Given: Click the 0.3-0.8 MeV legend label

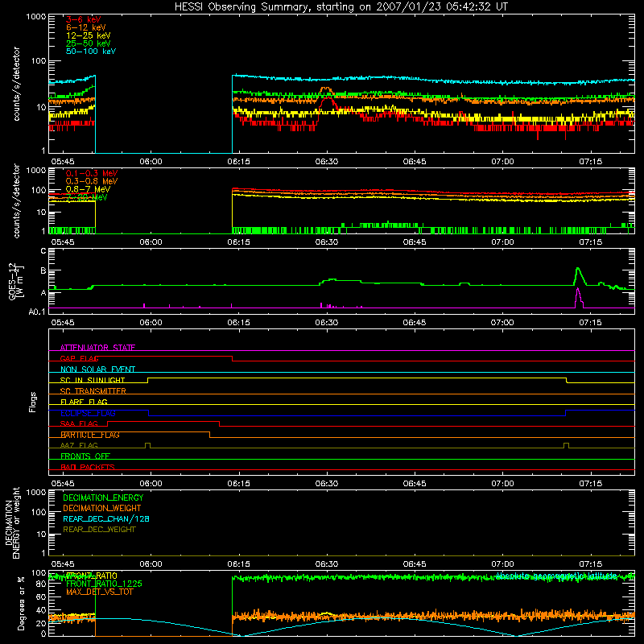Looking at the screenshot, I should tap(92, 181).
